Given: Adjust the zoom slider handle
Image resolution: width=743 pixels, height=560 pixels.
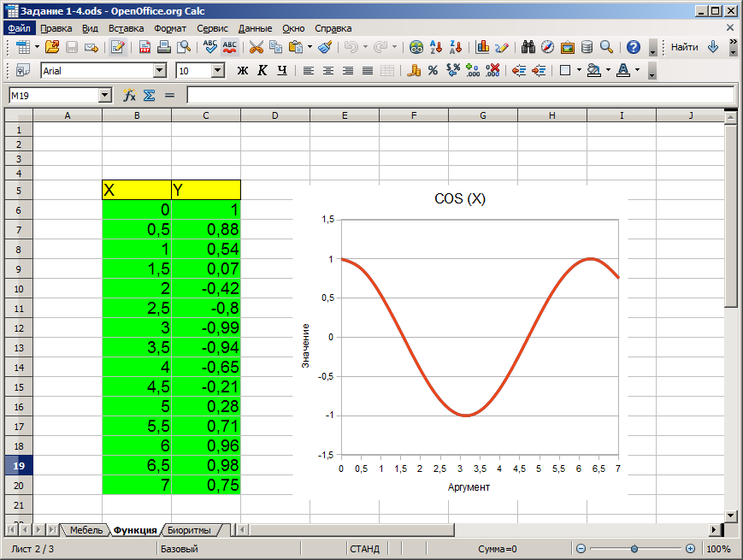Looking at the screenshot, I should pos(634,549).
